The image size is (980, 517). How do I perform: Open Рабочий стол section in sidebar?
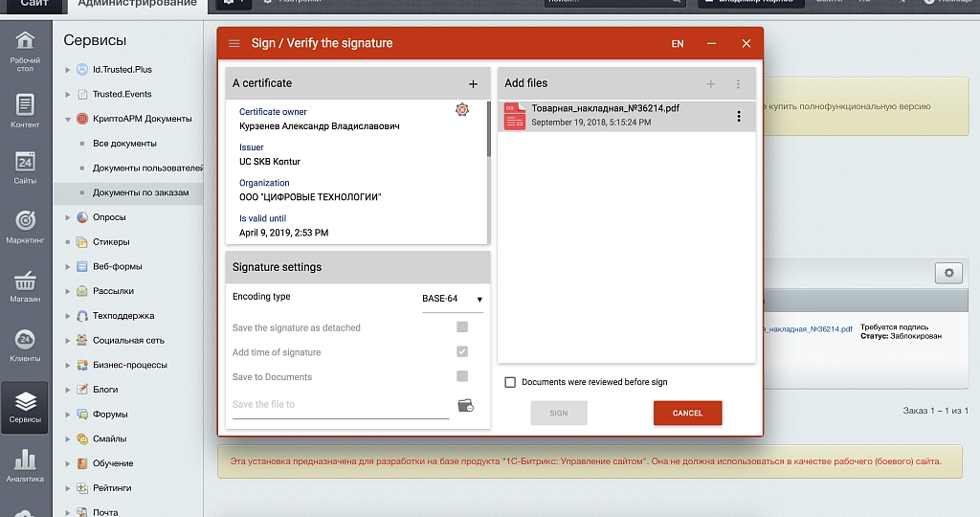coord(25,52)
